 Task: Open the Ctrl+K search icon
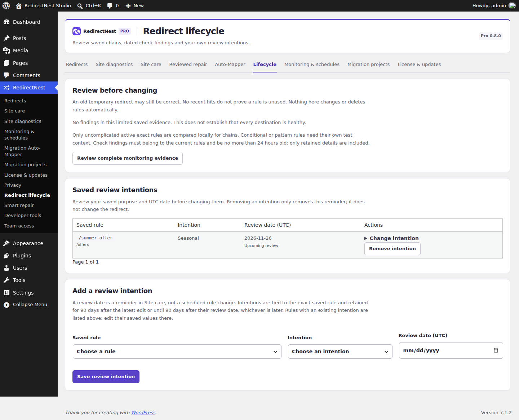click(80, 6)
